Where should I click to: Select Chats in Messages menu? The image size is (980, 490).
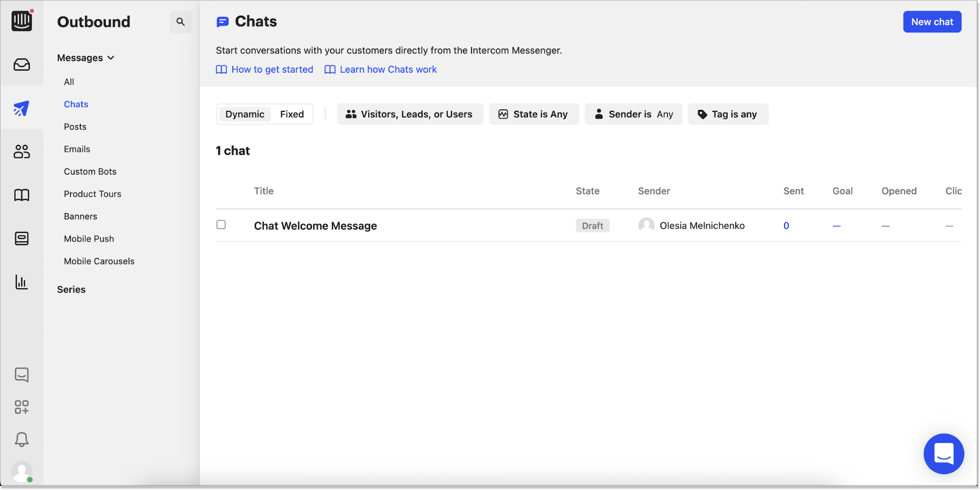76,104
